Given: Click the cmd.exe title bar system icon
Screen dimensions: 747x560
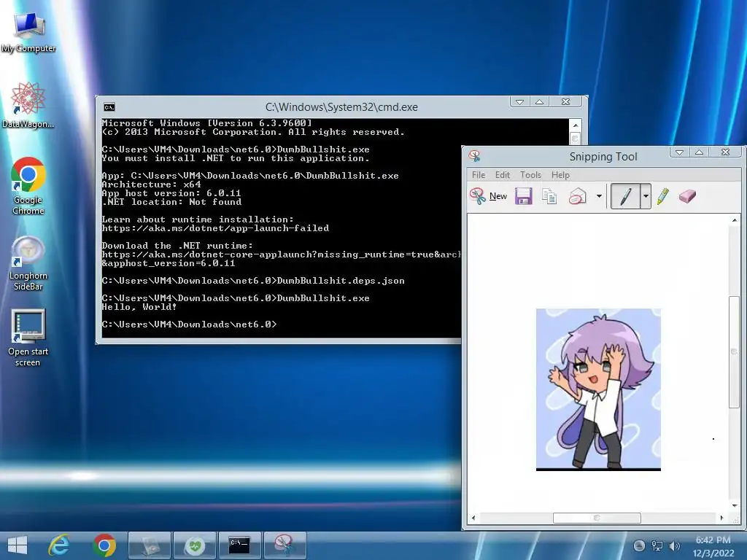Looking at the screenshot, I should coord(109,107).
